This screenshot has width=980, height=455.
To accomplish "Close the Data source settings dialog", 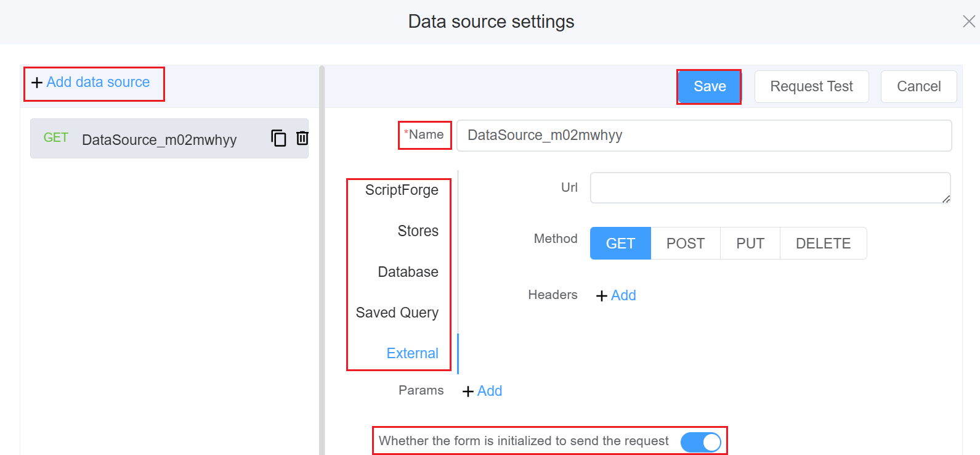I will [x=968, y=22].
